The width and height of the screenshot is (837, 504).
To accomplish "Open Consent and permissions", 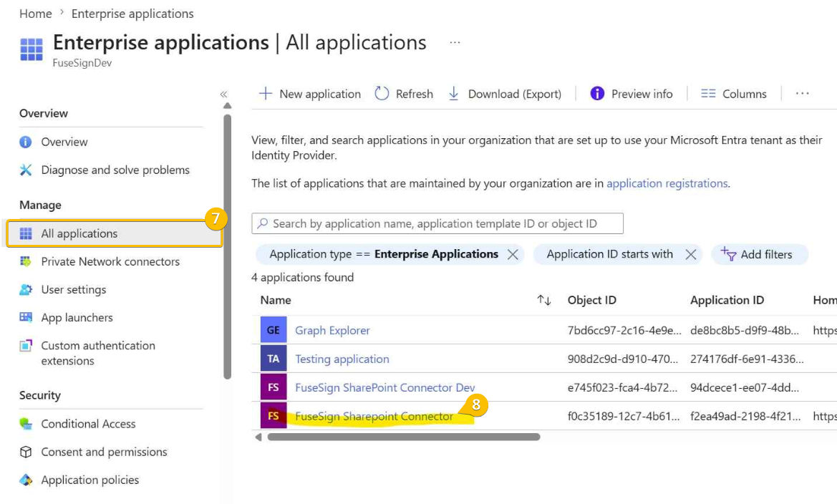I will [104, 452].
